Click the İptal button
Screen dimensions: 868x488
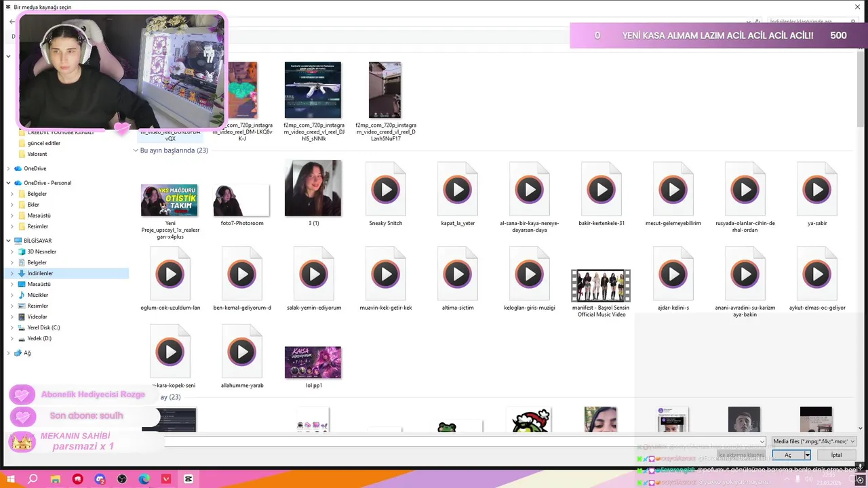click(x=836, y=455)
